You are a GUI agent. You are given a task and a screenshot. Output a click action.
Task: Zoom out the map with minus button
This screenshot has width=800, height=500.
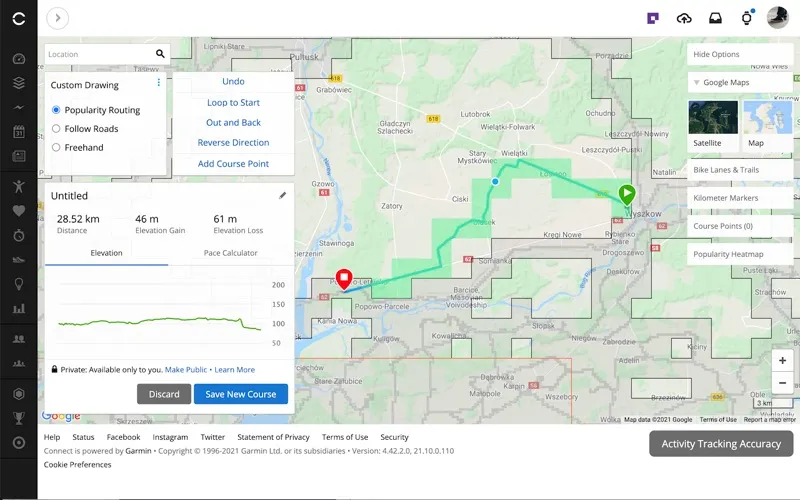[782, 383]
